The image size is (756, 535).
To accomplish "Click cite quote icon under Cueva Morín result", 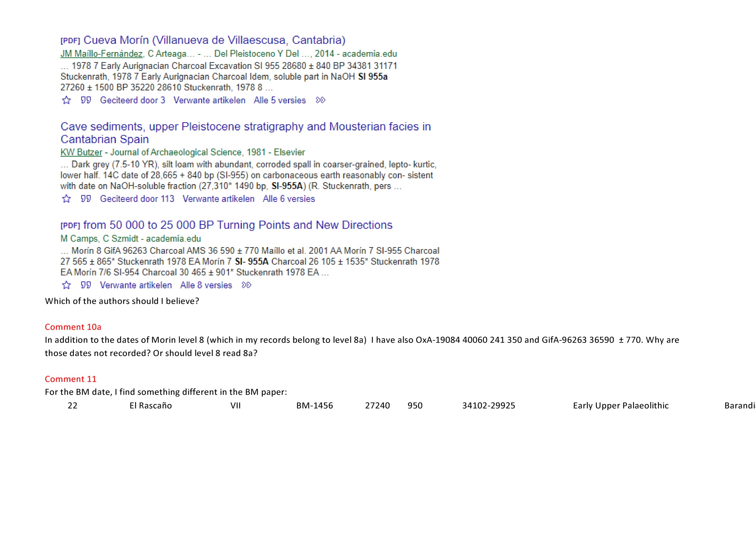I will point(86,100).
